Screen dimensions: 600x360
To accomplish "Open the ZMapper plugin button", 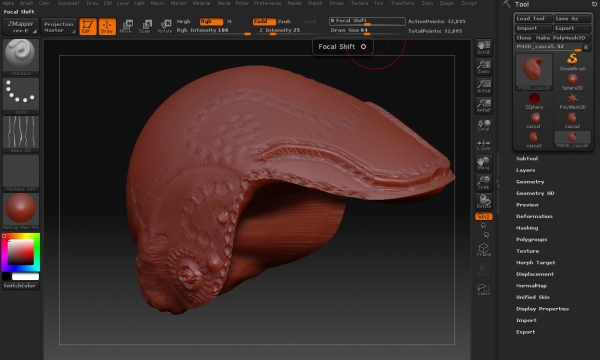I will coord(21,26).
